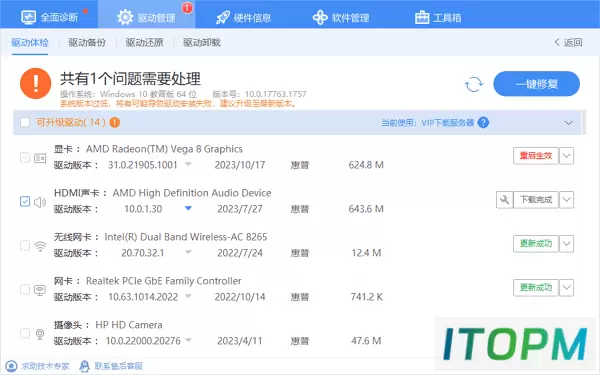The image size is (600, 375).
Task: Open version dropdown for 31.0.21905.1001
Action: pyautogui.click(x=188, y=165)
